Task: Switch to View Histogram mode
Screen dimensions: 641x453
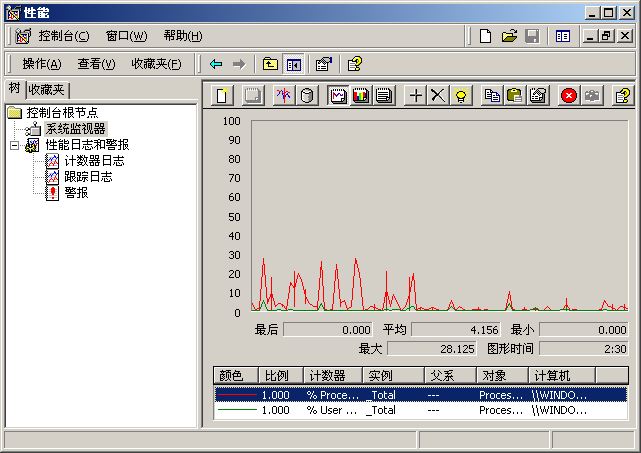Action: (x=360, y=95)
